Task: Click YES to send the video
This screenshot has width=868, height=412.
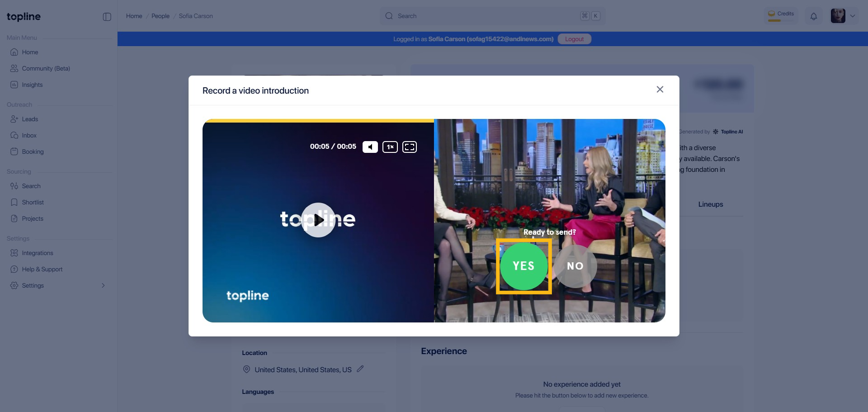Action: 524,266
